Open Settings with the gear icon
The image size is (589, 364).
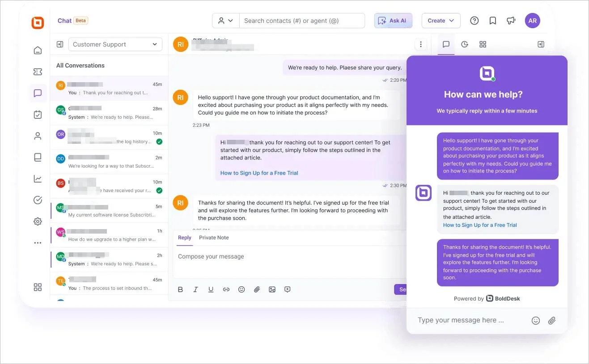[38, 221]
